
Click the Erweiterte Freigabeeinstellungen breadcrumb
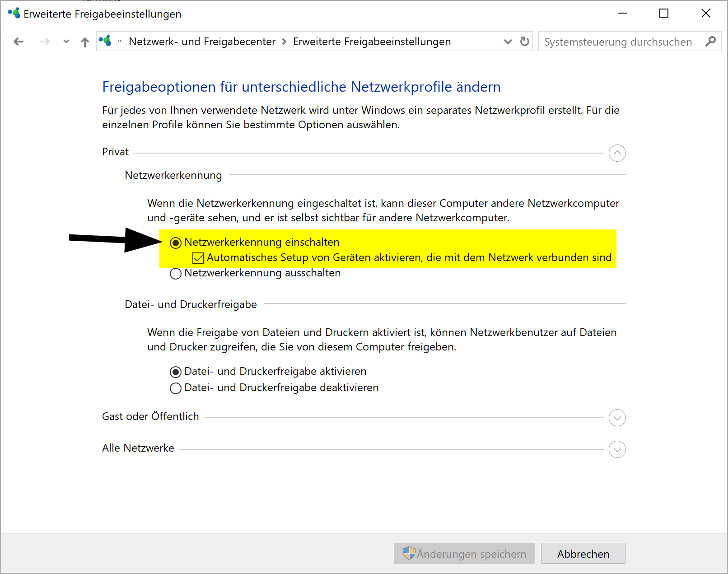point(372,41)
